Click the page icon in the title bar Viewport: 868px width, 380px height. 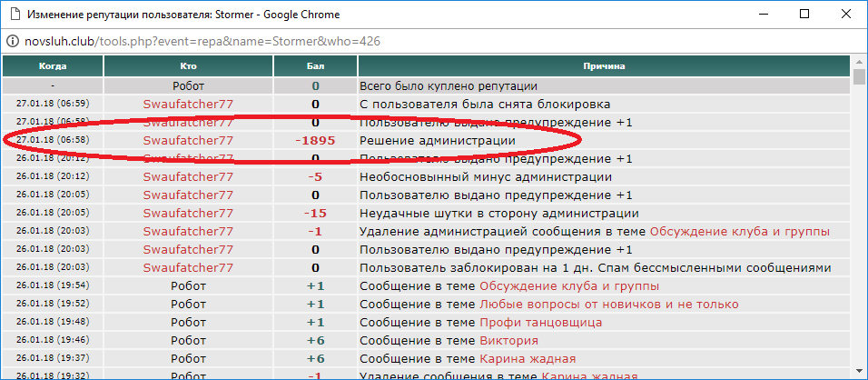click(14, 15)
